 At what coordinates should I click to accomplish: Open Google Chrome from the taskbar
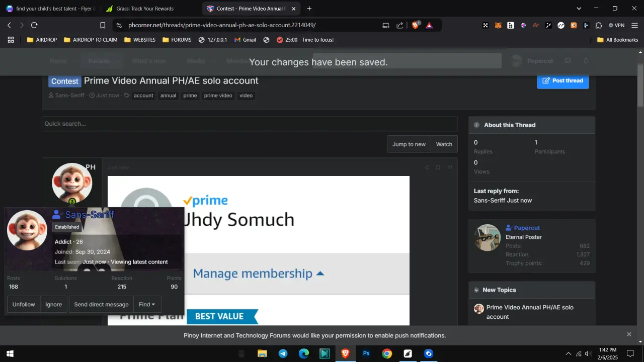coord(387,353)
